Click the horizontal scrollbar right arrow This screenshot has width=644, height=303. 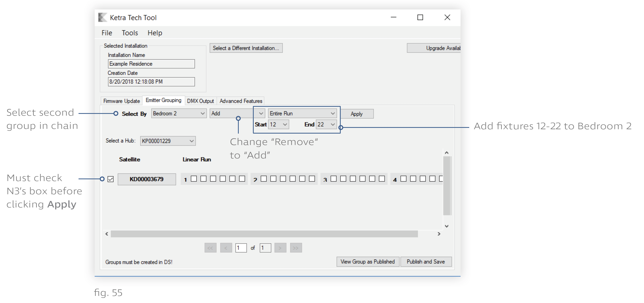tap(439, 234)
